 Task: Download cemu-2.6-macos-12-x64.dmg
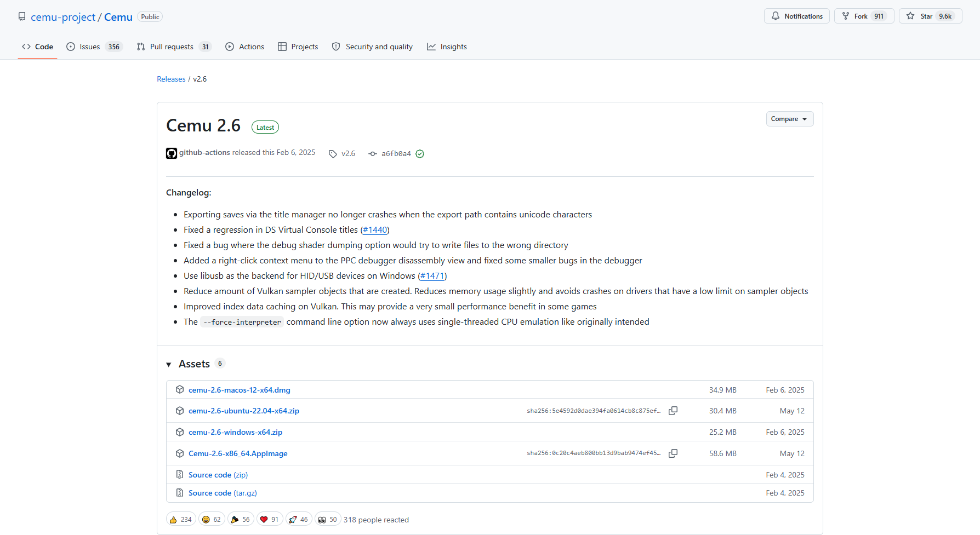(x=240, y=390)
